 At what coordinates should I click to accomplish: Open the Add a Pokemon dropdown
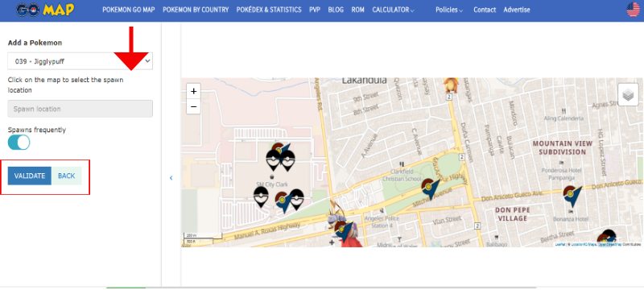[x=80, y=61]
